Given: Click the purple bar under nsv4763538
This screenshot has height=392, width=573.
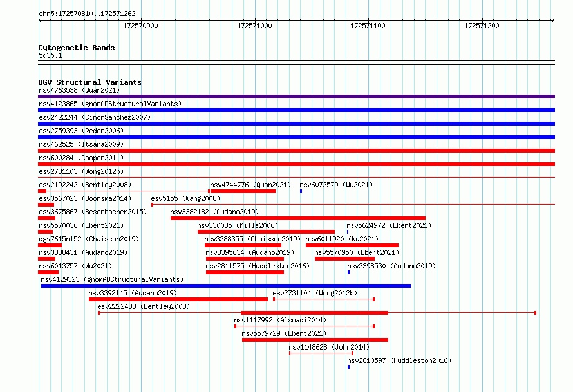Looking at the screenshot, I should point(296,97).
